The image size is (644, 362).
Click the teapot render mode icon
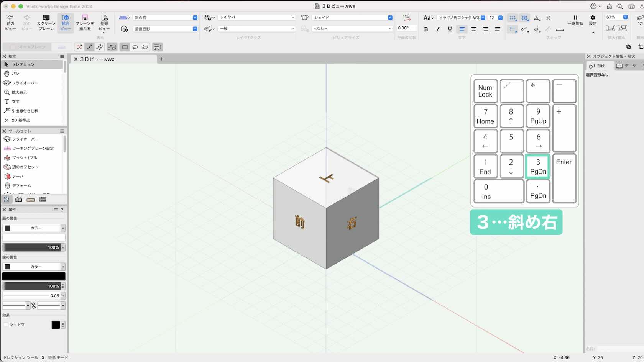(305, 18)
